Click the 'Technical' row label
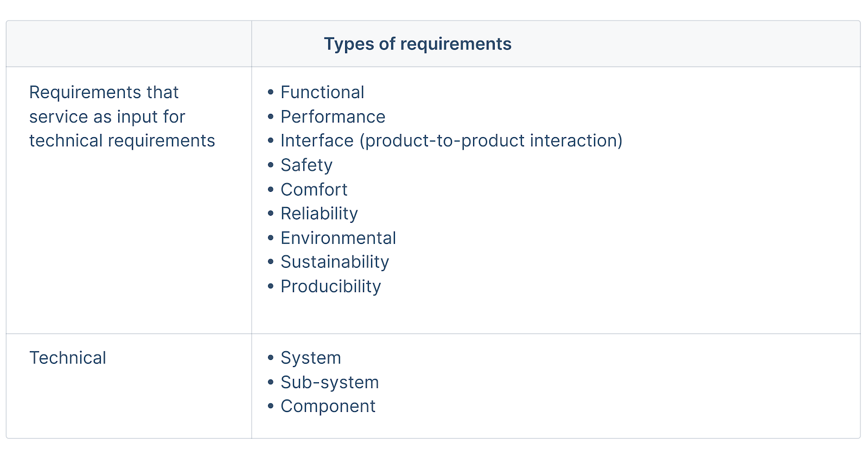 tap(68, 358)
